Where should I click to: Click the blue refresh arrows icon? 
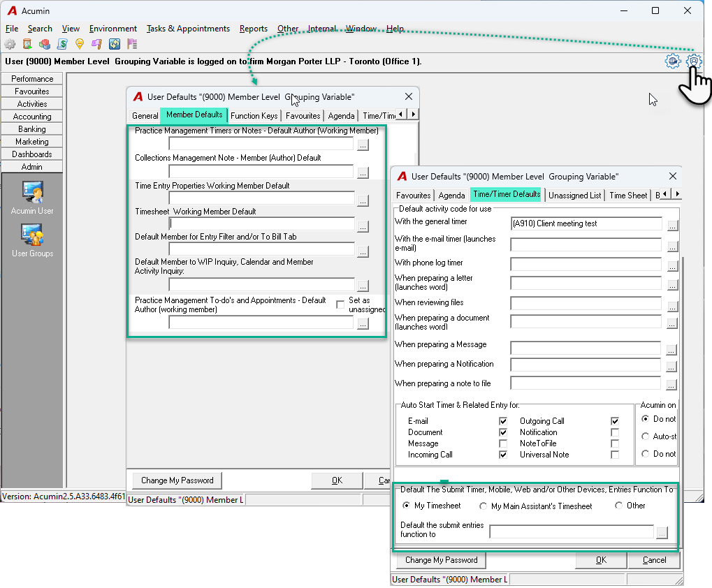coord(115,44)
